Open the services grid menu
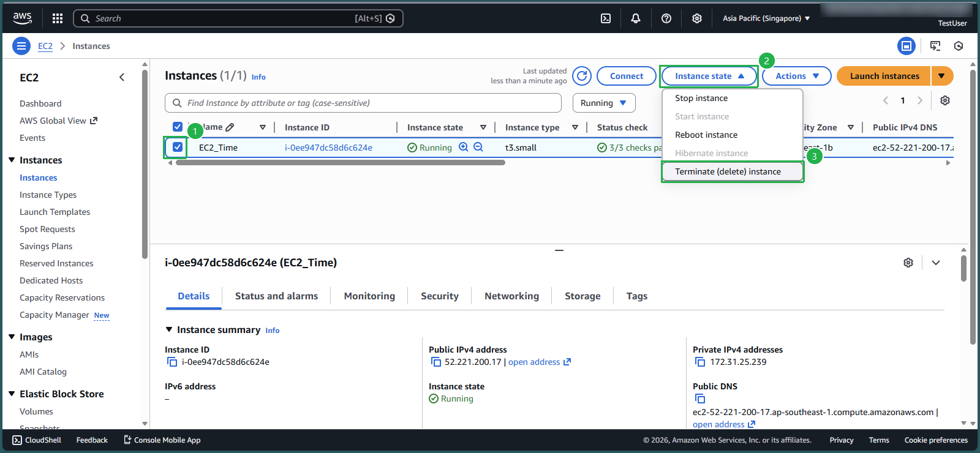The image size is (980, 453). 58,18
